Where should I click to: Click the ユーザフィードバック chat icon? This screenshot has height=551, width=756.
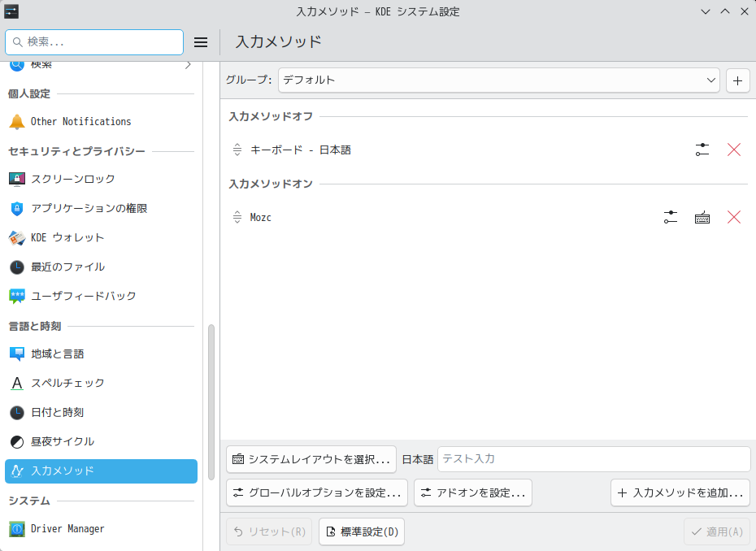click(x=17, y=296)
